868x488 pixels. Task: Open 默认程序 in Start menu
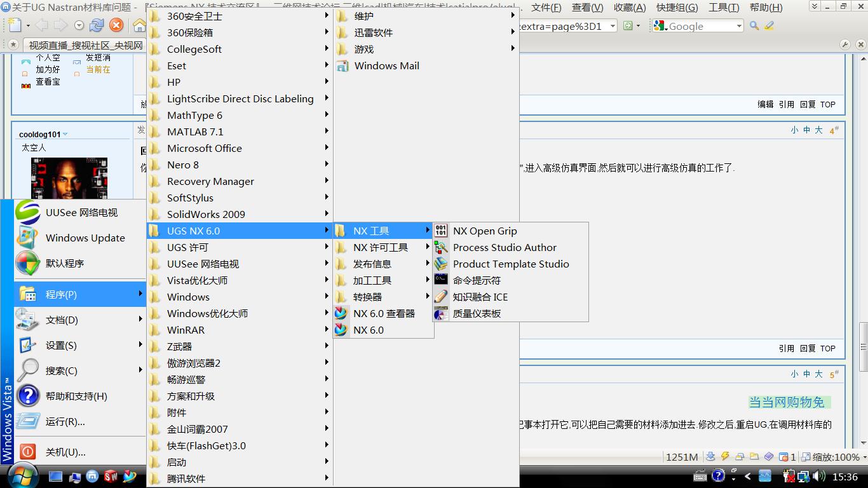tap(80, 263)
